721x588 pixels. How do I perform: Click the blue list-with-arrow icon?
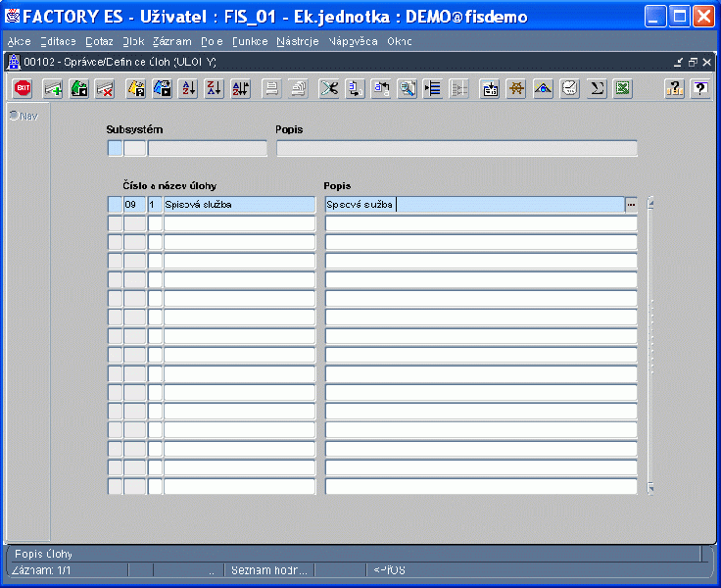tap(433, 88)
